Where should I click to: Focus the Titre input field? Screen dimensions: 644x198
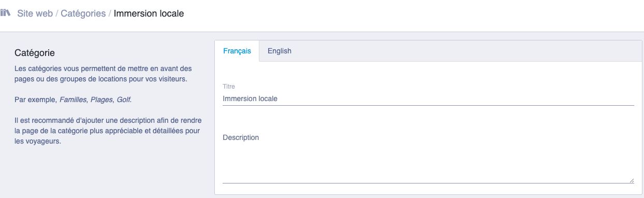coord(428,98)
